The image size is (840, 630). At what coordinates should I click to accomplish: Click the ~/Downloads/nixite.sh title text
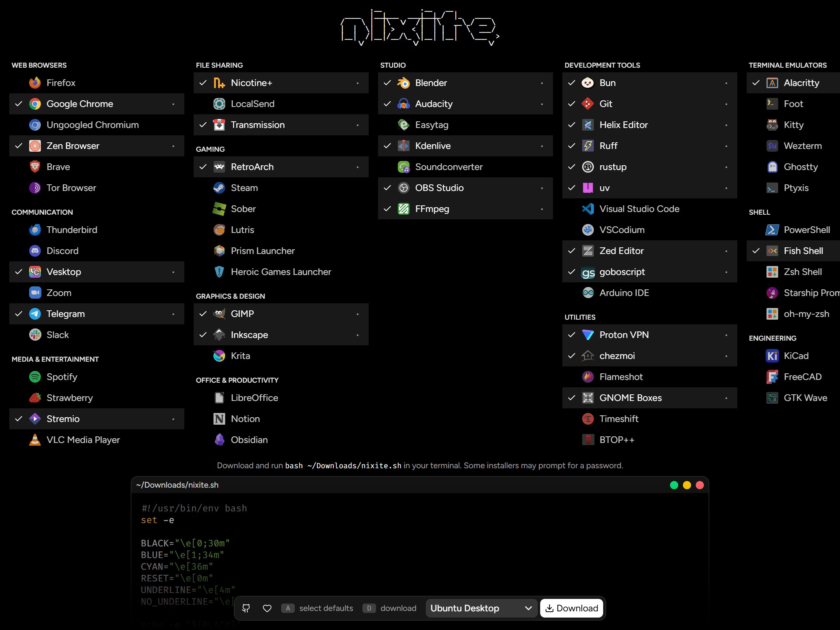click(177, 485)
